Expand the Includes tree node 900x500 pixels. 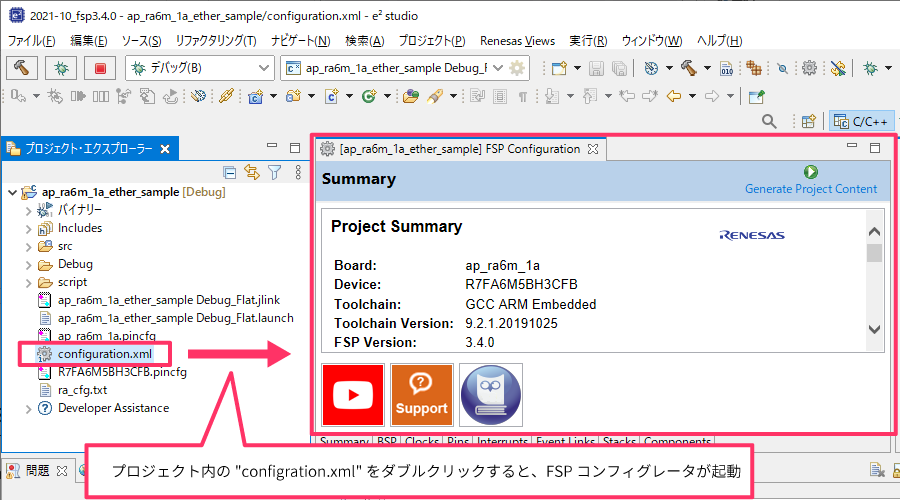pyautogui.click(x=28, y=229)
